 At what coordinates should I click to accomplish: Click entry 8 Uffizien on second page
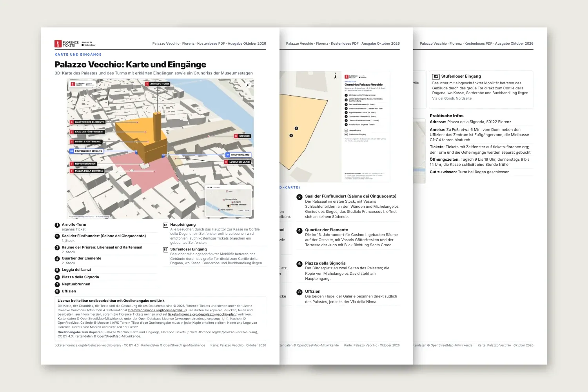(x=348, y=297)
